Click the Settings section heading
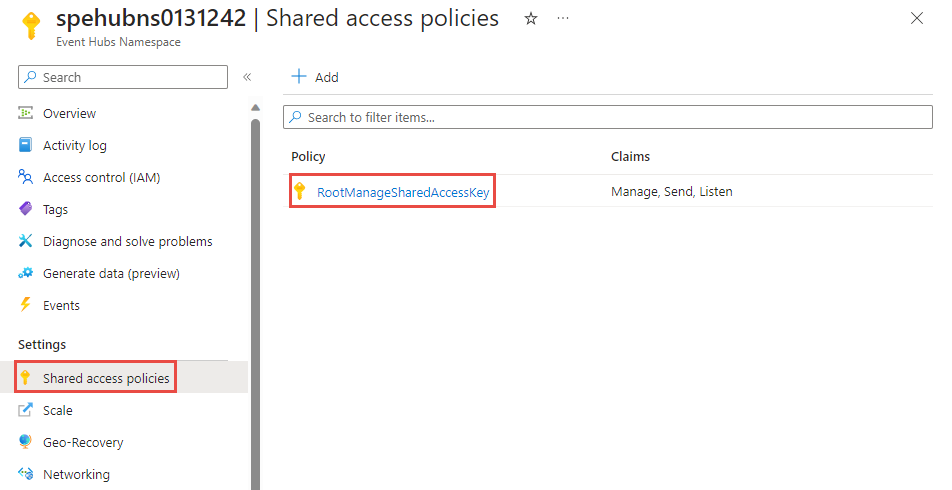The height and width of the screenshot is (490, 952). click(x=42, y=344)
